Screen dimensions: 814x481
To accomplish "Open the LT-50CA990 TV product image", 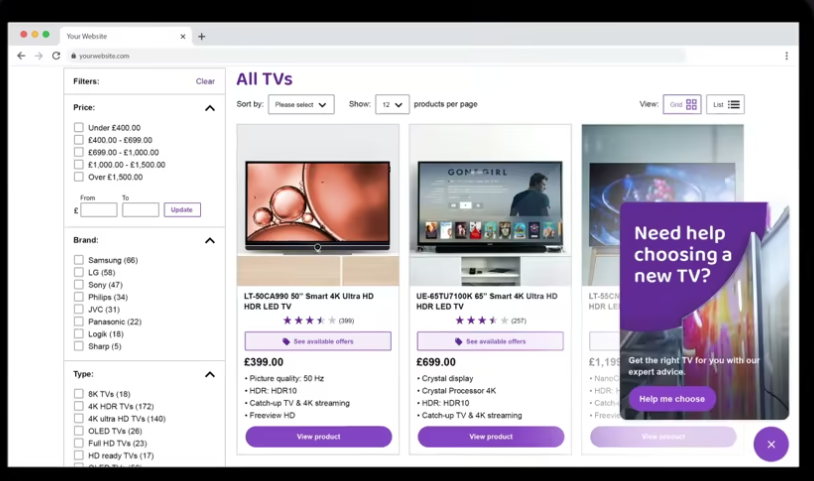I will tap(318, 205).
